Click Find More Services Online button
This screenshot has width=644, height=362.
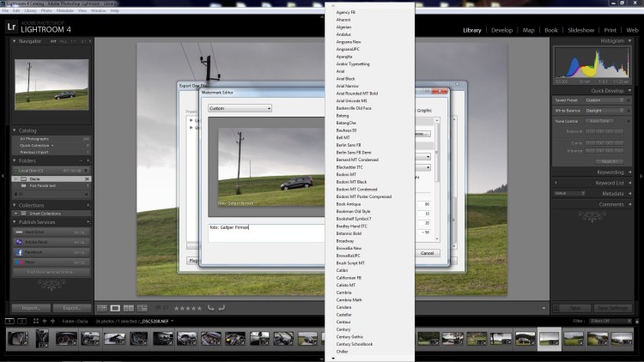point(52,272)
